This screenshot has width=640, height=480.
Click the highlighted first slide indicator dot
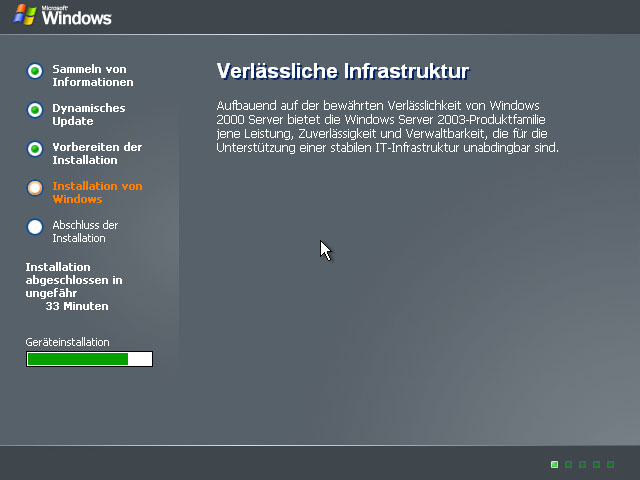coord(554,464)
